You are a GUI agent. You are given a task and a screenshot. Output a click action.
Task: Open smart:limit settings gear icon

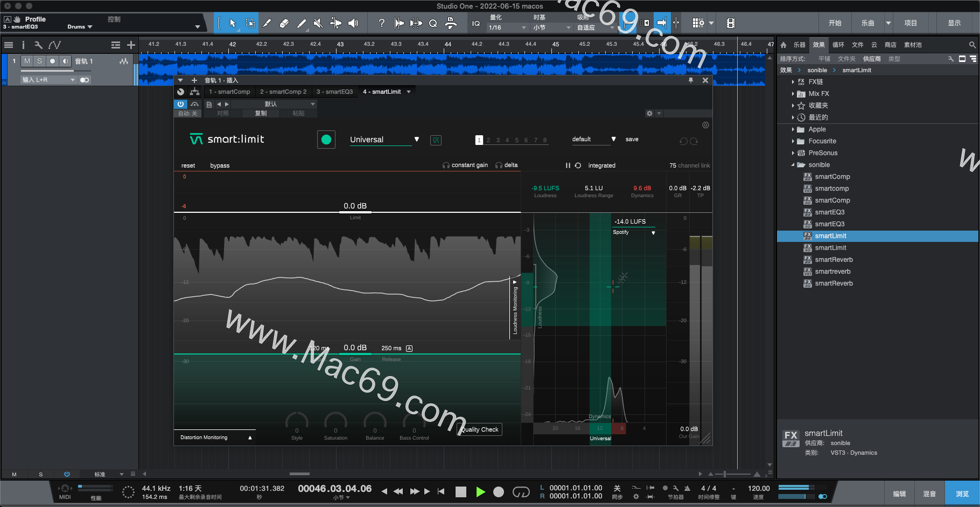pos(705,125)
